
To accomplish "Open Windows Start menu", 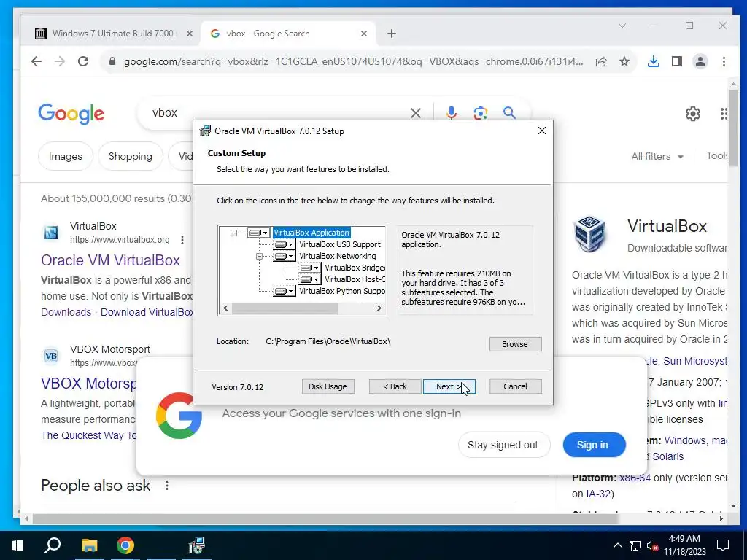I will tap(18, 545).
